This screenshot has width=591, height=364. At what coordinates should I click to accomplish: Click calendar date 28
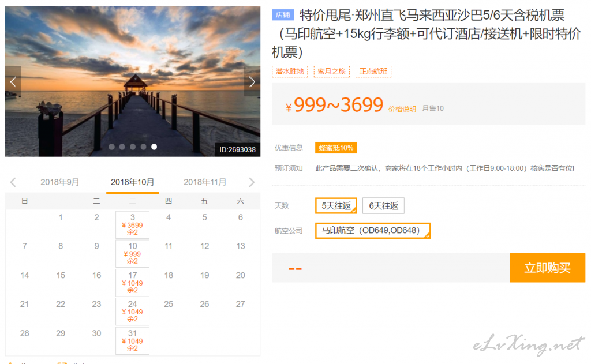[x=24, y=333]
